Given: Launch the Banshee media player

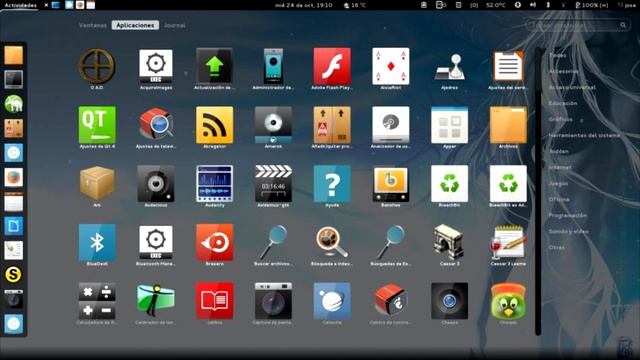Looking at the screenshot, I should tap(391, 184).
